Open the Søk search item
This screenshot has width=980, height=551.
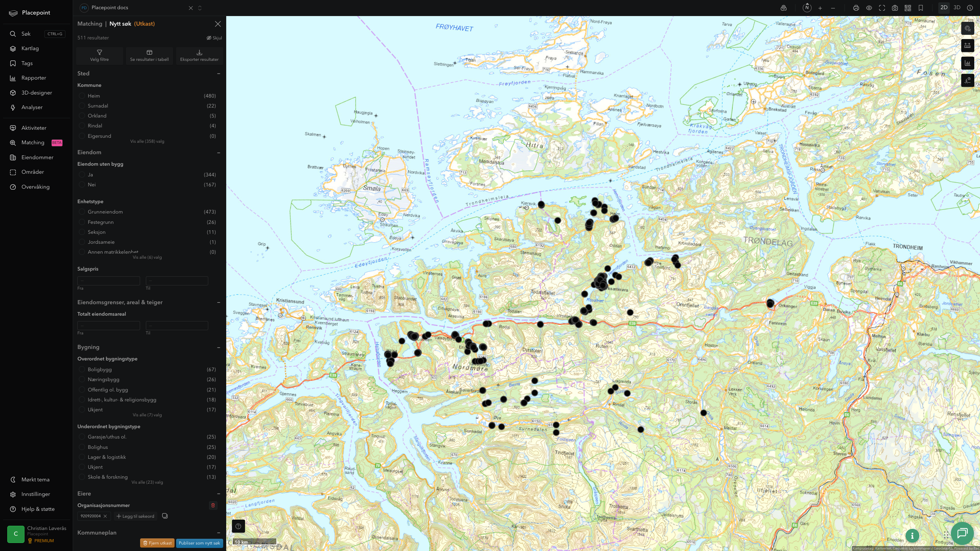click(x=37, y=34)
